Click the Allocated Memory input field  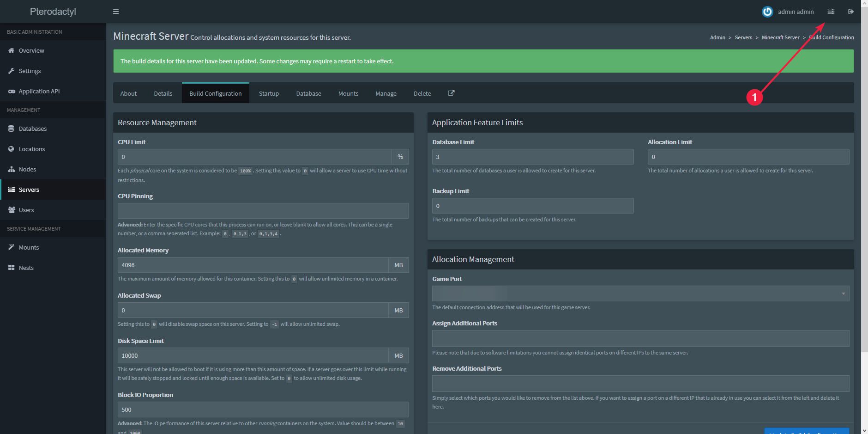click(253, 265)
